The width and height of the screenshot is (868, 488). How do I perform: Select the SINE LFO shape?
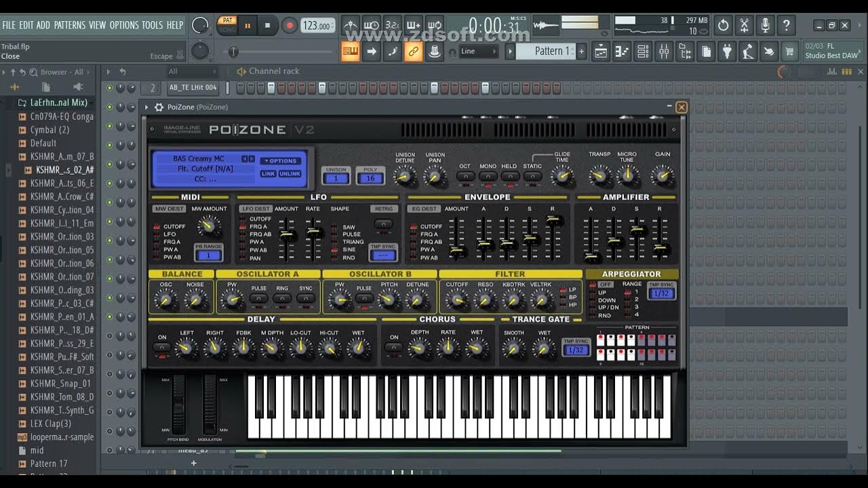(349, 250)
